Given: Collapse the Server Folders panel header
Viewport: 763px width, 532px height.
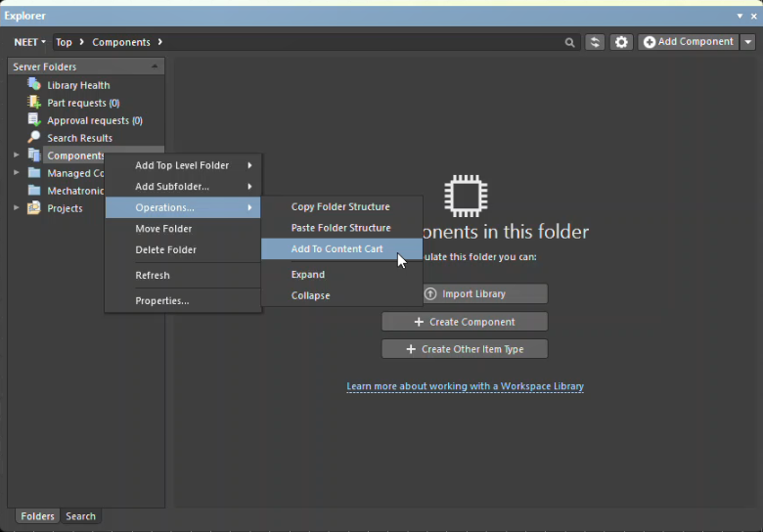Looking at the screenshot, I should (x=154, y=66).
